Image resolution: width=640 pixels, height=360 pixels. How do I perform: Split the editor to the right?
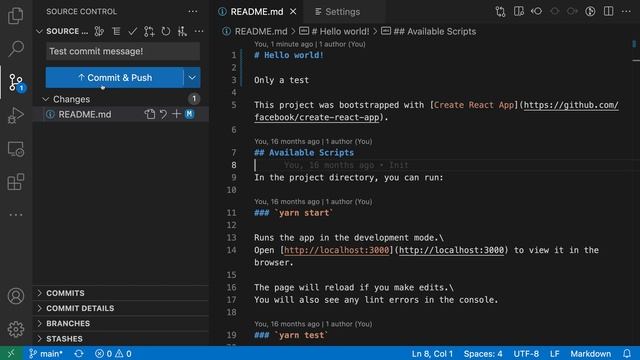608,11
